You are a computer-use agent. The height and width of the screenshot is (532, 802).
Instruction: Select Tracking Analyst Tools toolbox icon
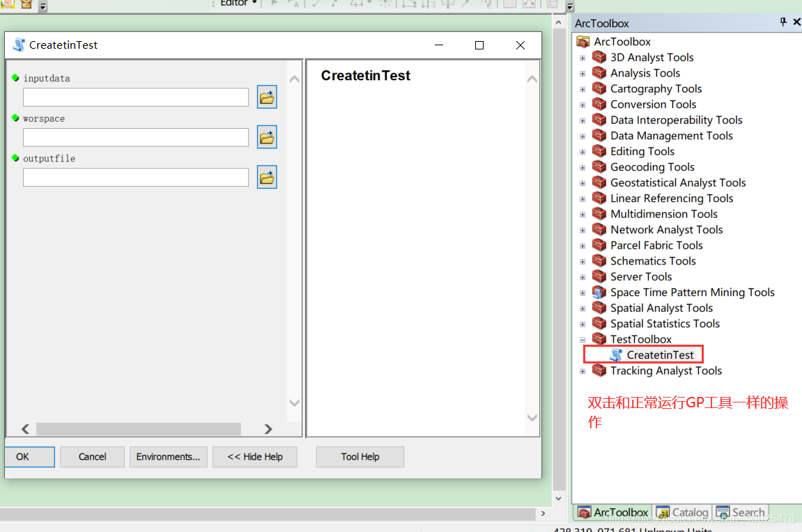coord(599,370)
